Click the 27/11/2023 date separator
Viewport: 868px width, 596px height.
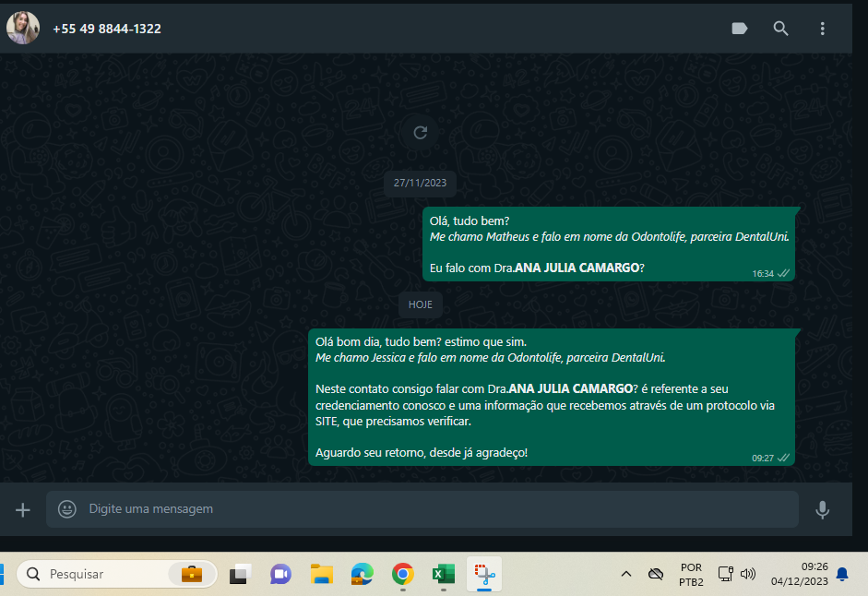coord(420,183)
